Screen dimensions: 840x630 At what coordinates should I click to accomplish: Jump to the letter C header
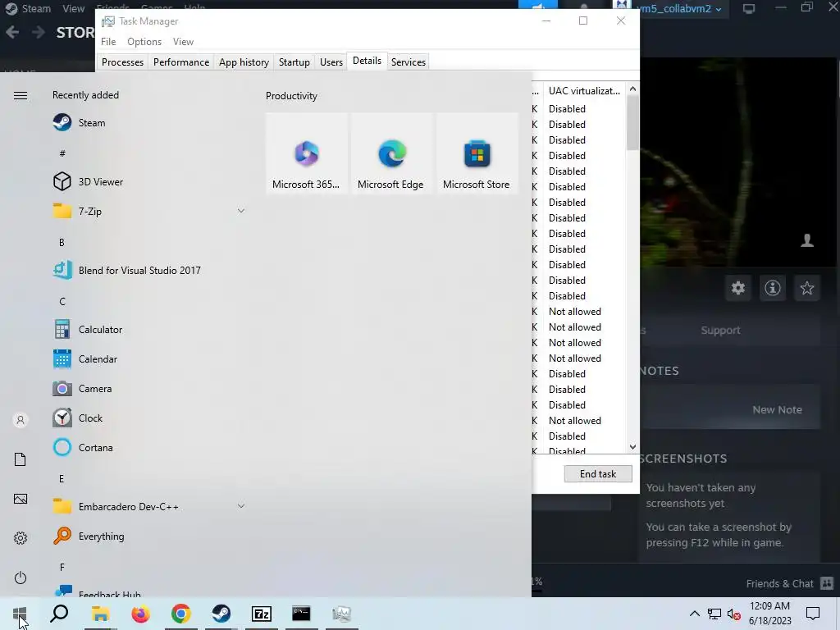pos(62,301)
